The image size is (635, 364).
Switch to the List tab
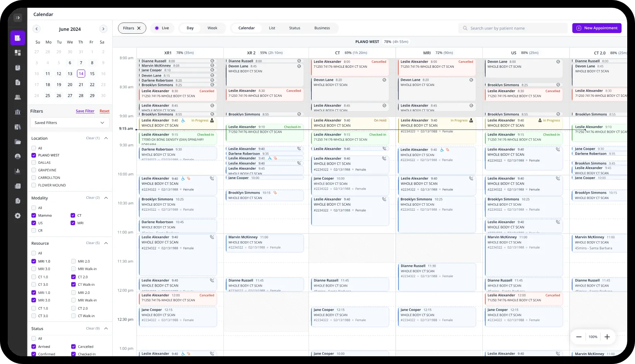(x=272, y=28)
